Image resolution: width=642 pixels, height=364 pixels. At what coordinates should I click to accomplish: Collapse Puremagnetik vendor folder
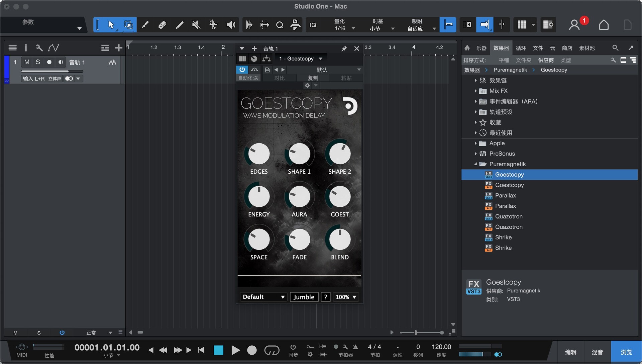click(475, 164)
